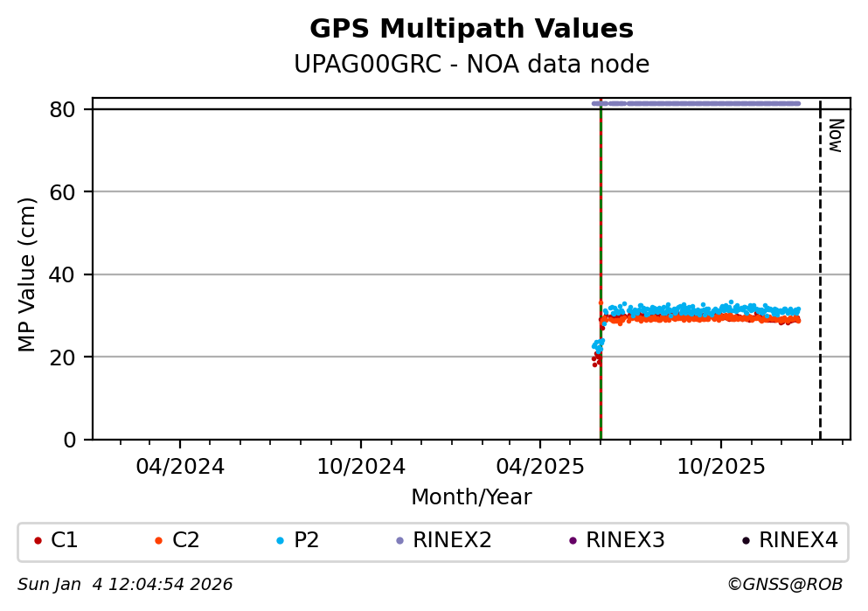
Task: Select the RINEX2 legend label text
Action: [x=452, y=541]
